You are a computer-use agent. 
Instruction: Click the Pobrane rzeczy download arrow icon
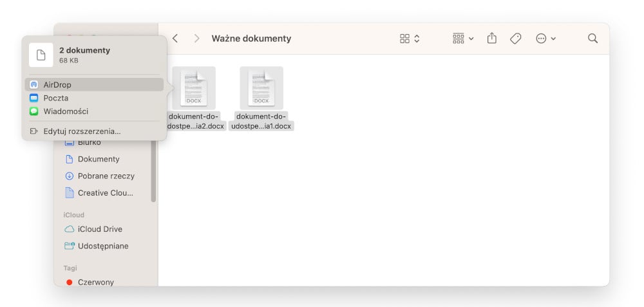(70, 176)
